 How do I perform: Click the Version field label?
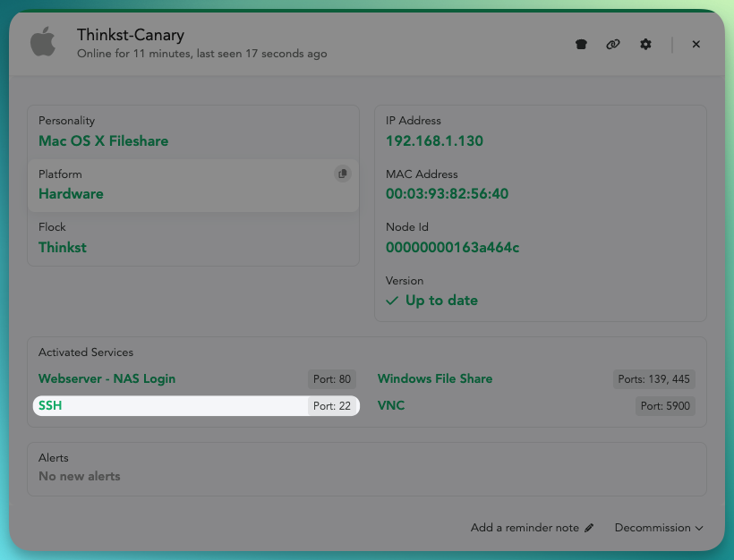(405, 281)
